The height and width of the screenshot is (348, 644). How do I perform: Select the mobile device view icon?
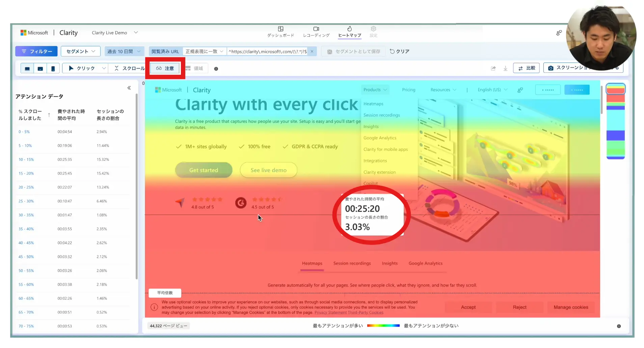(53, 69)
